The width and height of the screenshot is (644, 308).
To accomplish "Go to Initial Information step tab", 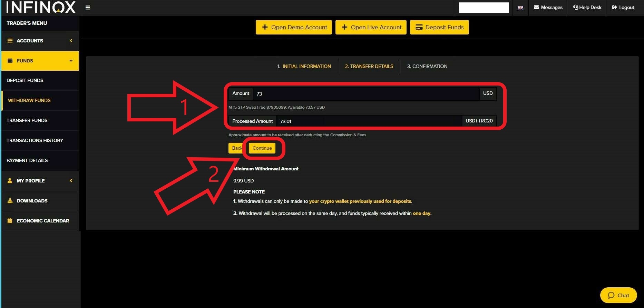I will coord(304,66).
